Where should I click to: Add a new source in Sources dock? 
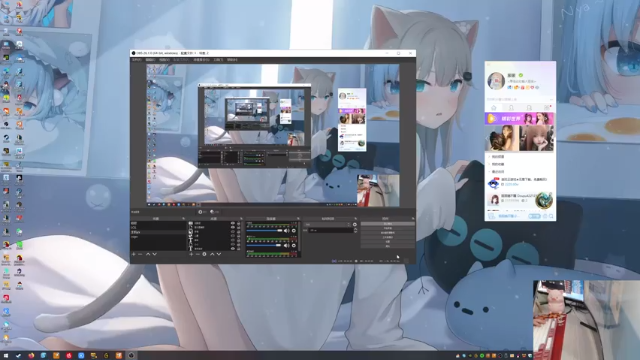tap(191, 254)
